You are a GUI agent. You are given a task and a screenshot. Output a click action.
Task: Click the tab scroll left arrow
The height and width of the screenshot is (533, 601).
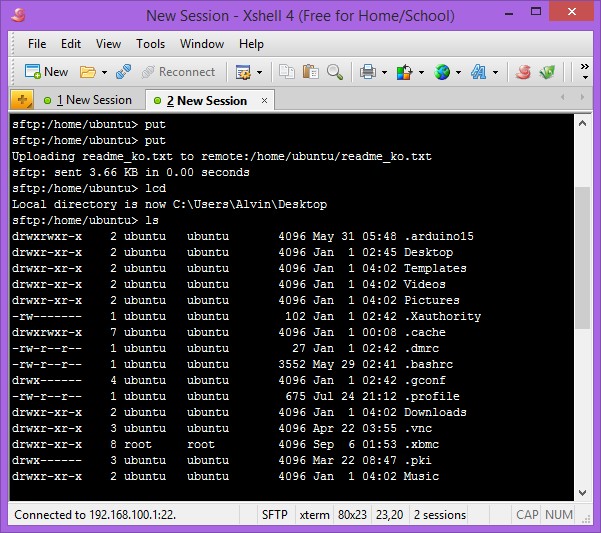tap(563, 97)
